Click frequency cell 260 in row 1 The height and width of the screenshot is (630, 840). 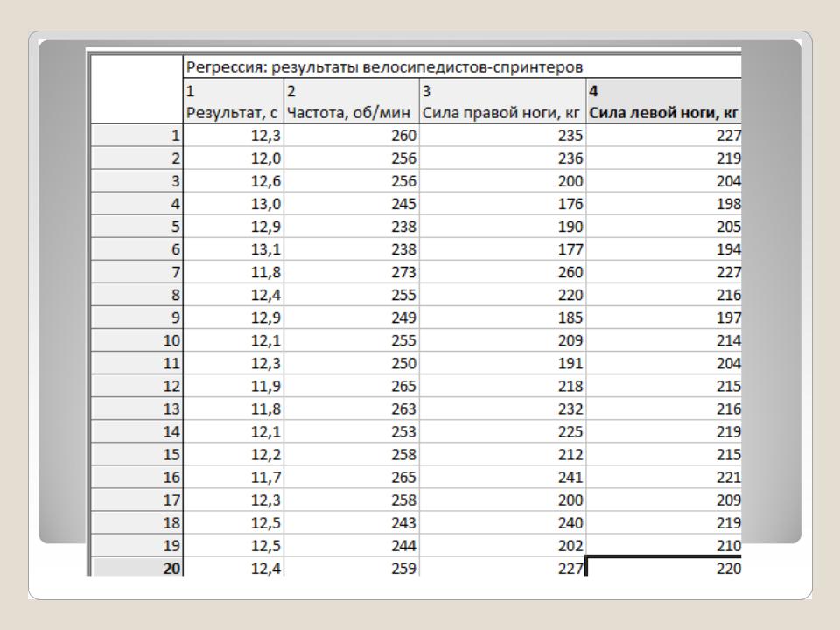[x=352, y=136]
